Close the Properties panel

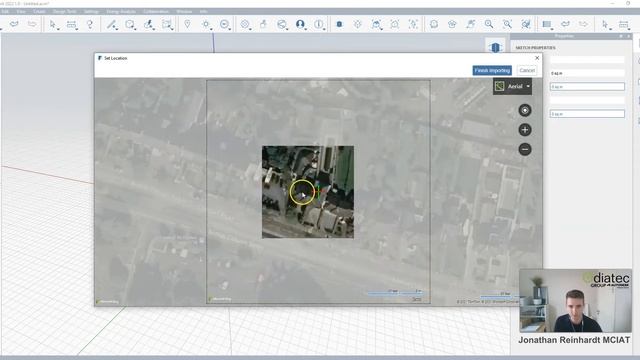tap(629, 36)
